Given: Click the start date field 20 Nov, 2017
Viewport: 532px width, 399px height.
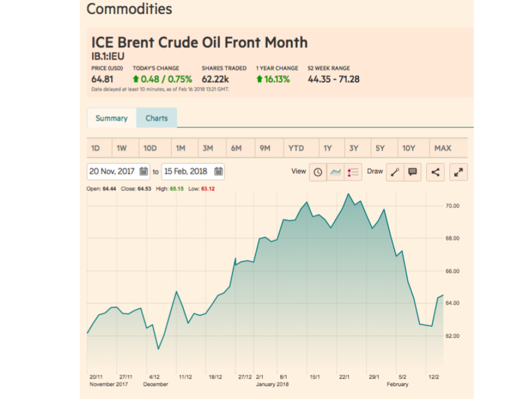Looking at the screenshot, I should point(113,171).
